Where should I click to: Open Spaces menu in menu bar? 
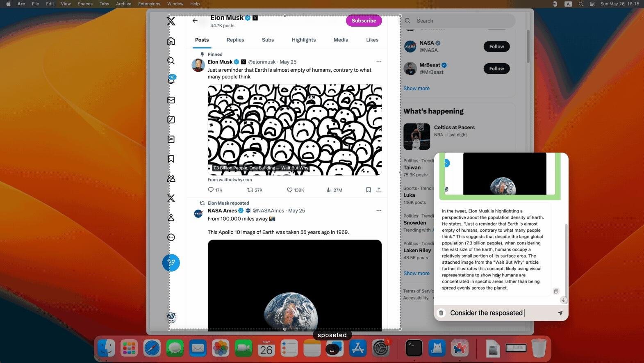[85, 4]
